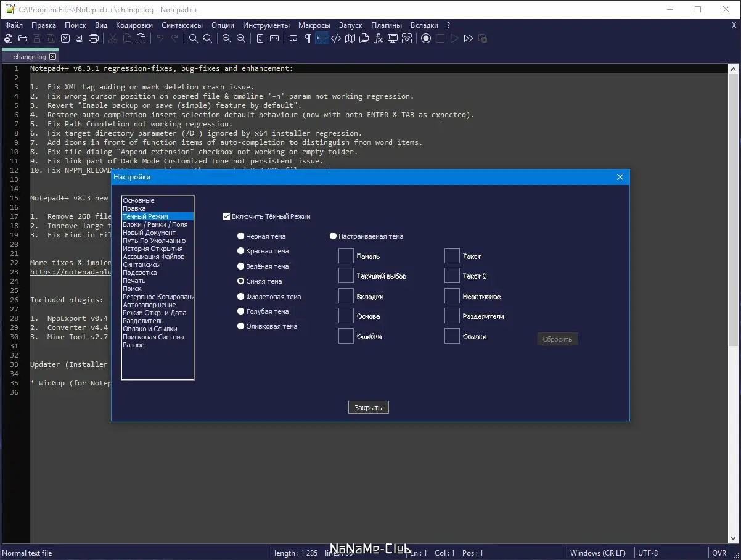
Task: Select Чёрная тема radio button
Action: tap(241, 236)
